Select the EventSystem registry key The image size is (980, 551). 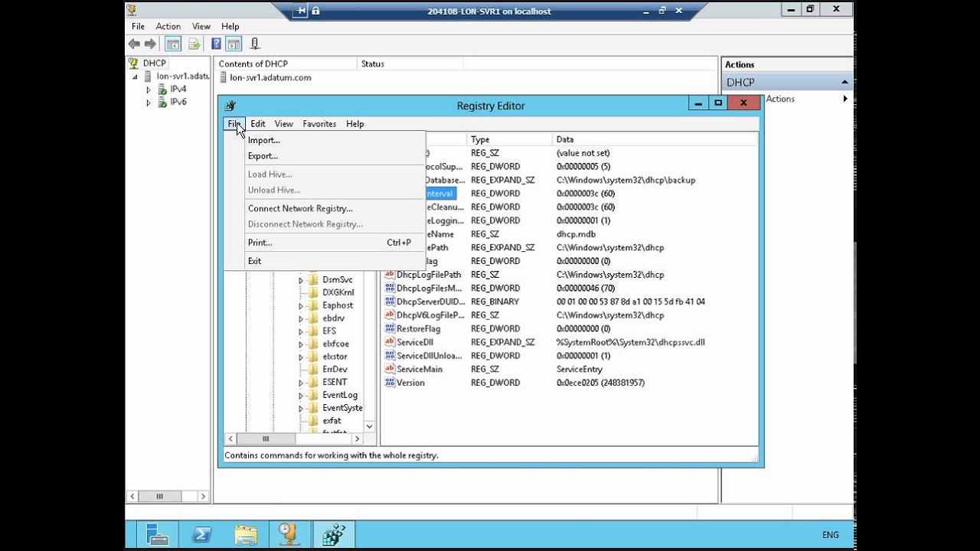pos(342,408)
